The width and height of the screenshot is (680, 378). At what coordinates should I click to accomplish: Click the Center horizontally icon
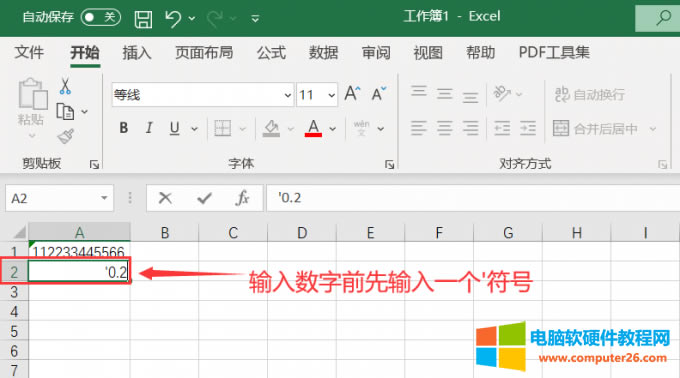click(x=445, y=128)
